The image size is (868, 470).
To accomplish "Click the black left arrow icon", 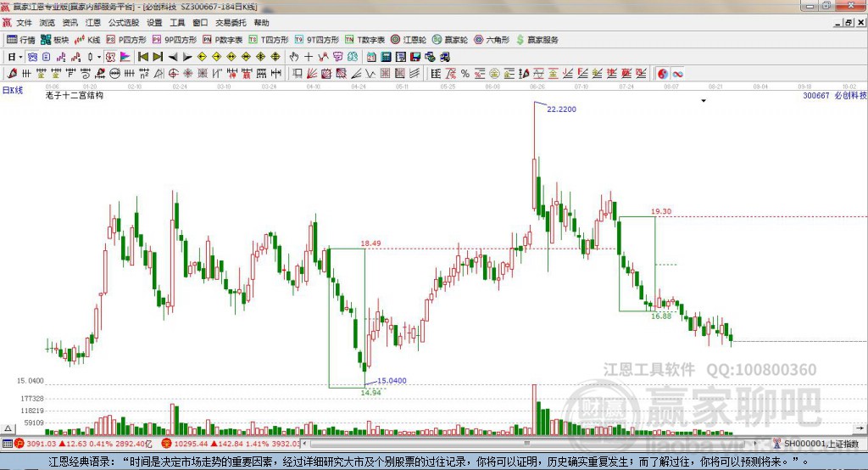I will [173, 57].
